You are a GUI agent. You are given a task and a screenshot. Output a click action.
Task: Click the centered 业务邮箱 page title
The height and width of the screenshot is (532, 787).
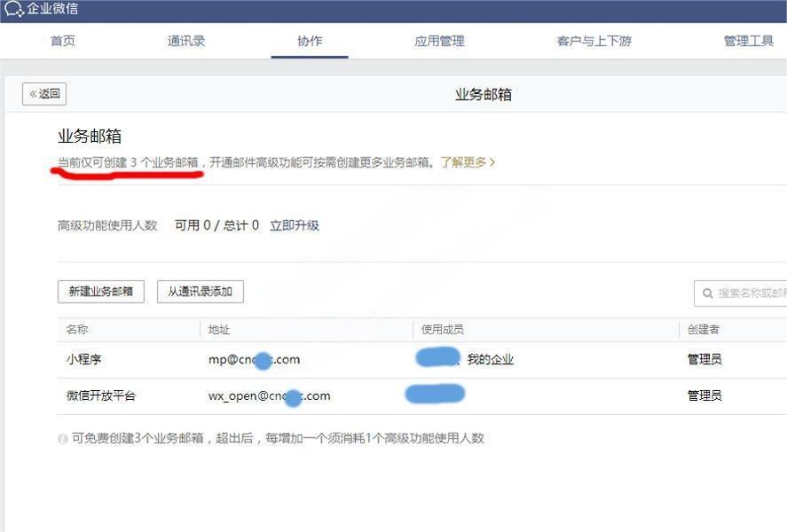pos(484,94)
